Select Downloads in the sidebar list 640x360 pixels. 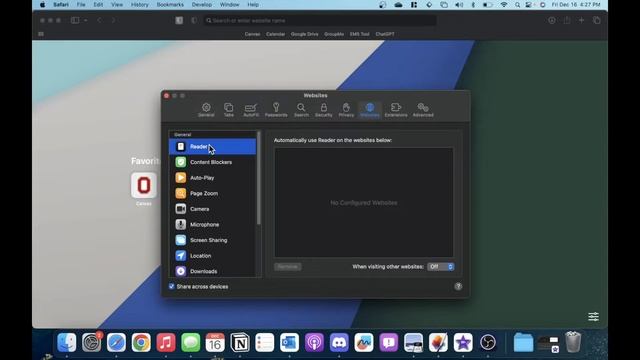[x=212, y=271]
